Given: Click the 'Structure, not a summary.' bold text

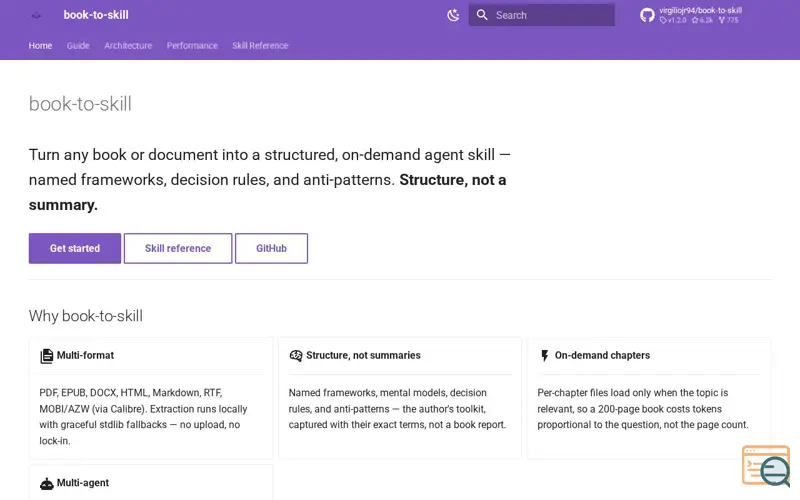Looking at the screenshot, I should [x=267, y=192].
